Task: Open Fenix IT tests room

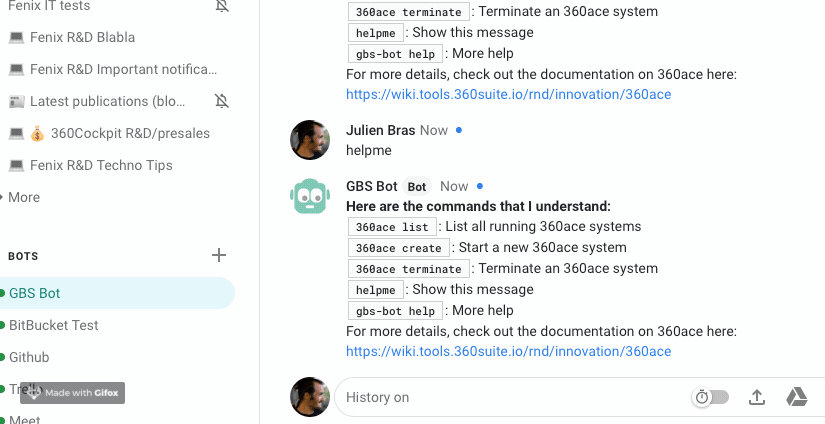Action: [49, 6]
